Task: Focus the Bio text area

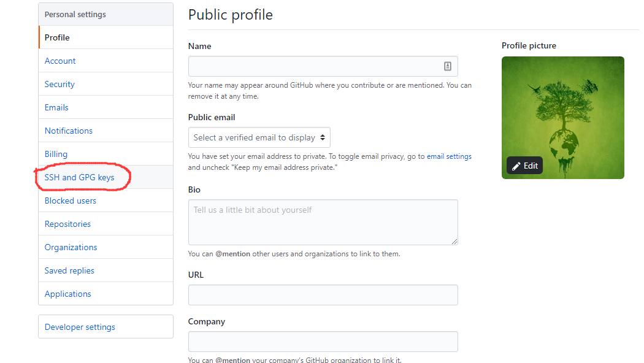Action: (323, 222)
